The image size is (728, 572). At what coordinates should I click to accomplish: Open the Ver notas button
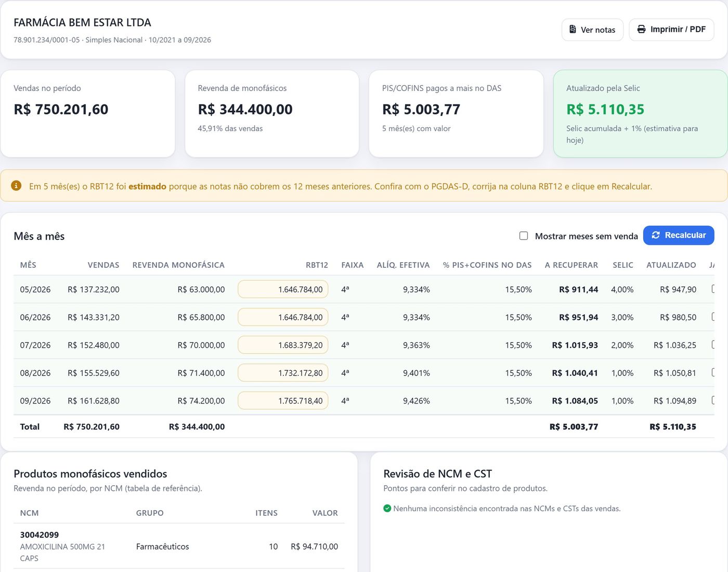(x=592, y=30)
